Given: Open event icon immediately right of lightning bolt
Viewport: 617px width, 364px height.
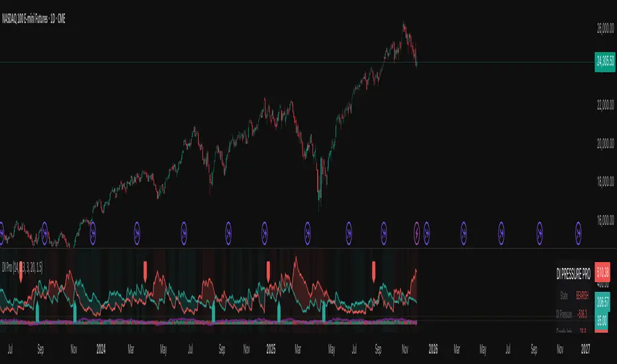Looking at the screenshot, I should coord(426,234).
